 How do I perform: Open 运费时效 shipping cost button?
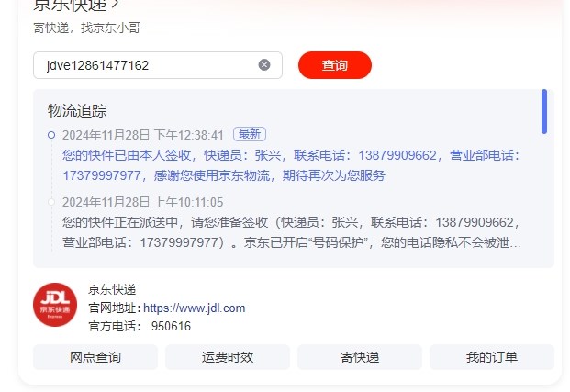tap(228, 357)
